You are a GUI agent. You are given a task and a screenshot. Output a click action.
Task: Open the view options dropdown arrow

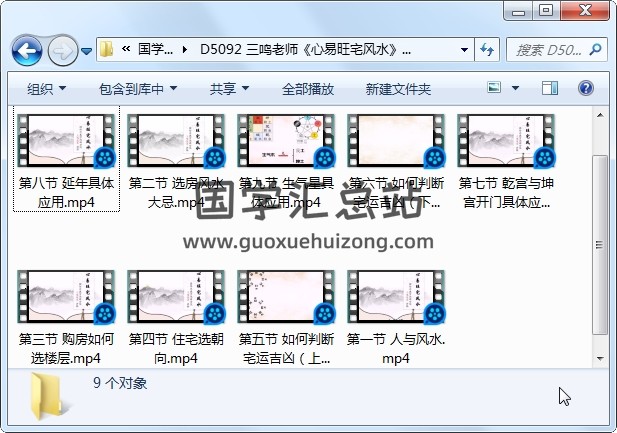(515, 88)
